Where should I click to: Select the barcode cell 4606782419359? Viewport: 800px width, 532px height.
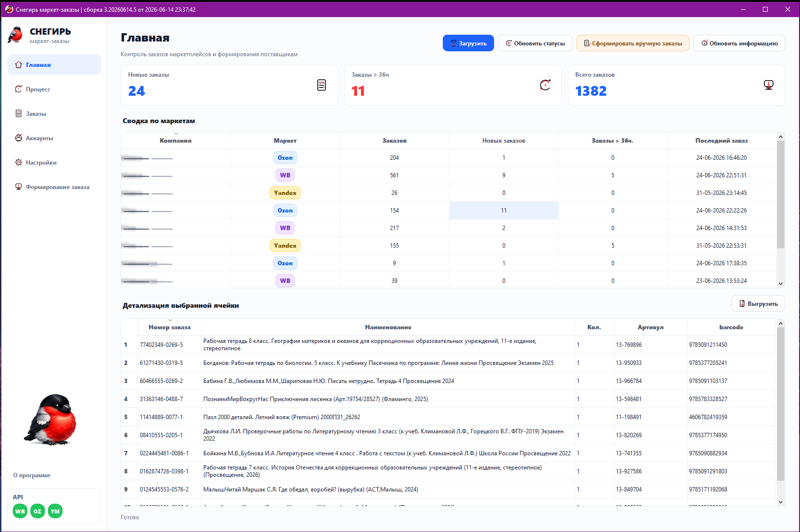(x=731, y=417)
